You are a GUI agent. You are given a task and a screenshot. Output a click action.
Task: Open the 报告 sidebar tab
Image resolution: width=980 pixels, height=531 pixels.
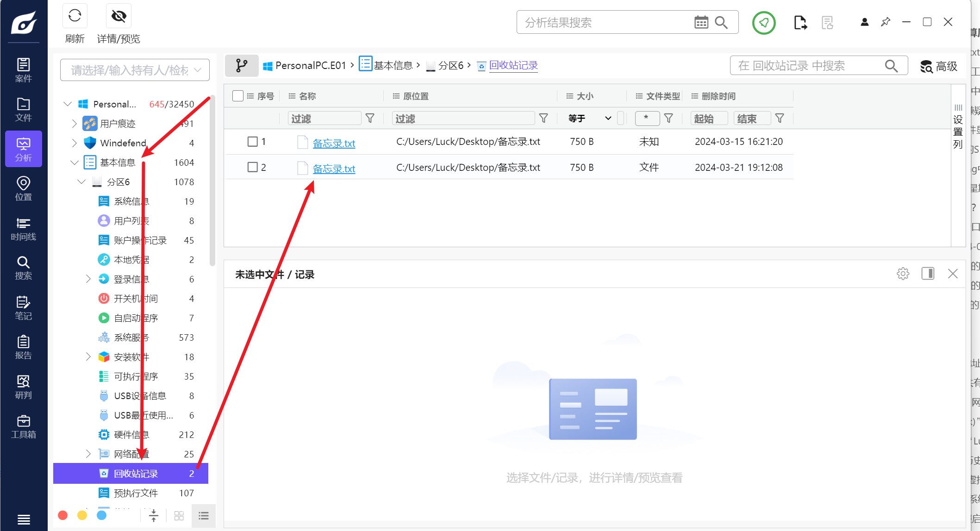(23, 348)
